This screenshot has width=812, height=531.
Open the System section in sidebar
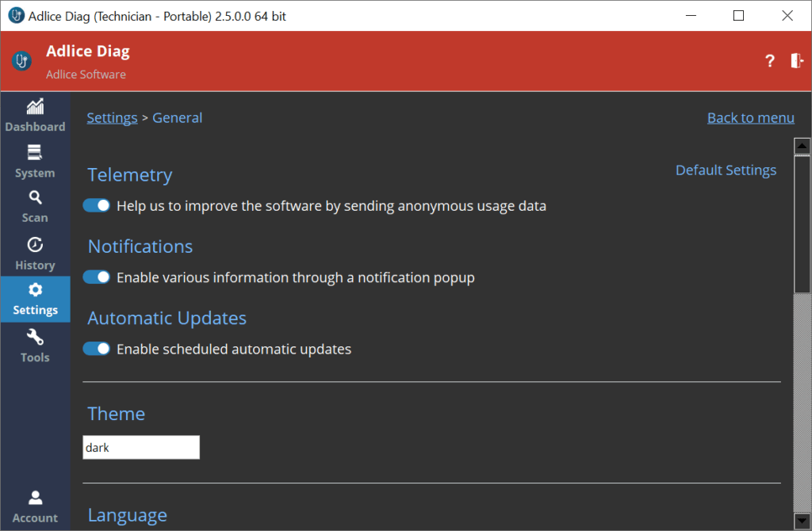point(35,162)
